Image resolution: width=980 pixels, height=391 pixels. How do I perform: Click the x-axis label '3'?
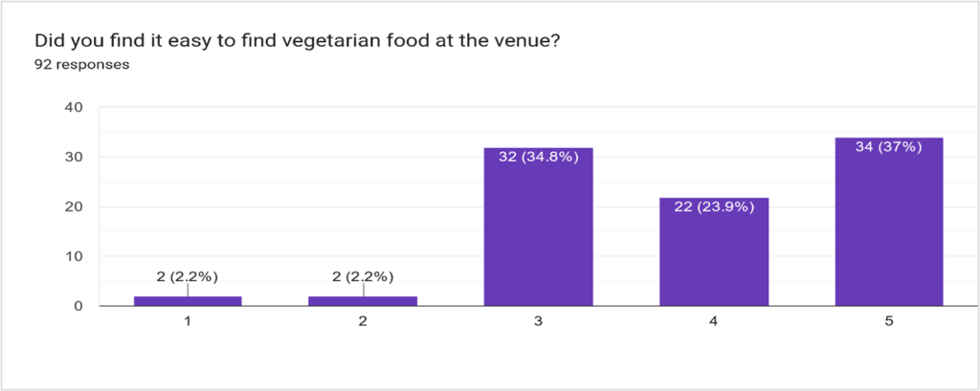(x=539, y=322)
